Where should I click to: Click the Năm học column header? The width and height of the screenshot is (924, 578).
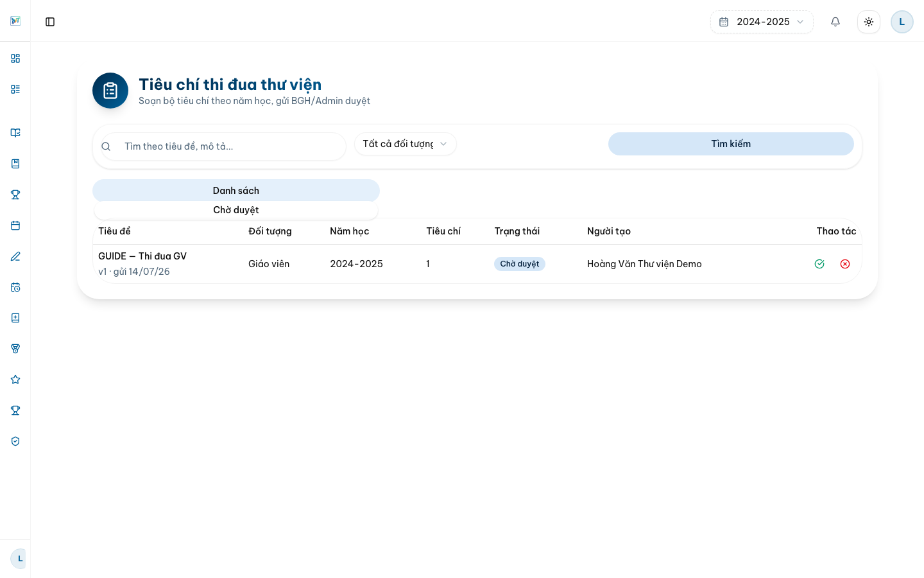[350, 231]
